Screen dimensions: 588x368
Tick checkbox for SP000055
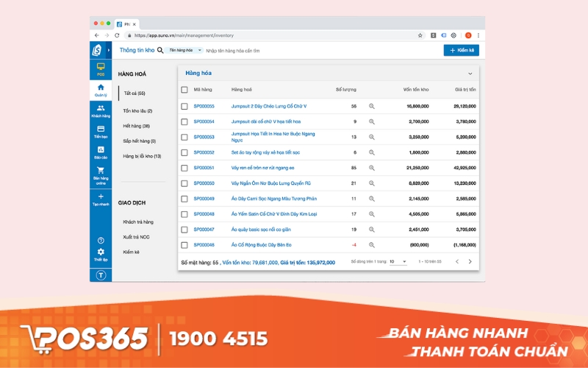184,106
